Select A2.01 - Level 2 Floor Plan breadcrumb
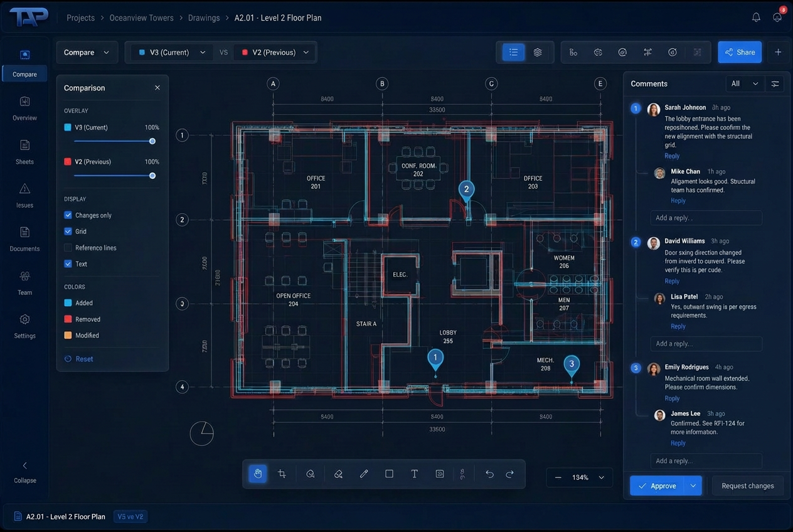793x532 pixels. (x=278, y=18)
